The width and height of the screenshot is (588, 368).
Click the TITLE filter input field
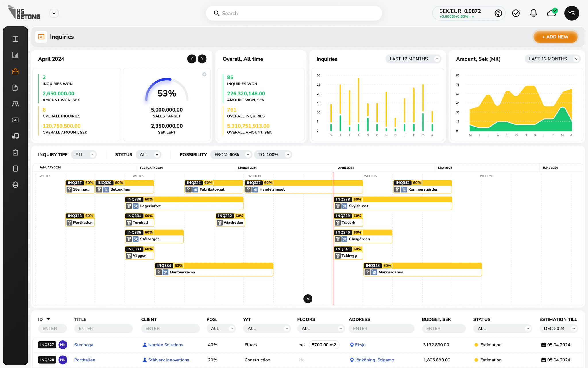(x=103, y=329)
